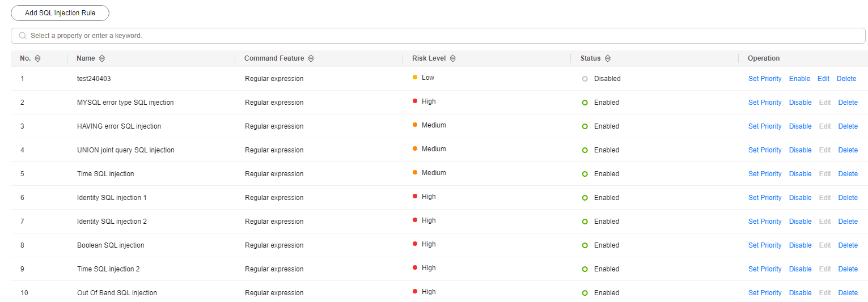Click the Operation column header
The image size is (868, 302).
tap(764, 58)
